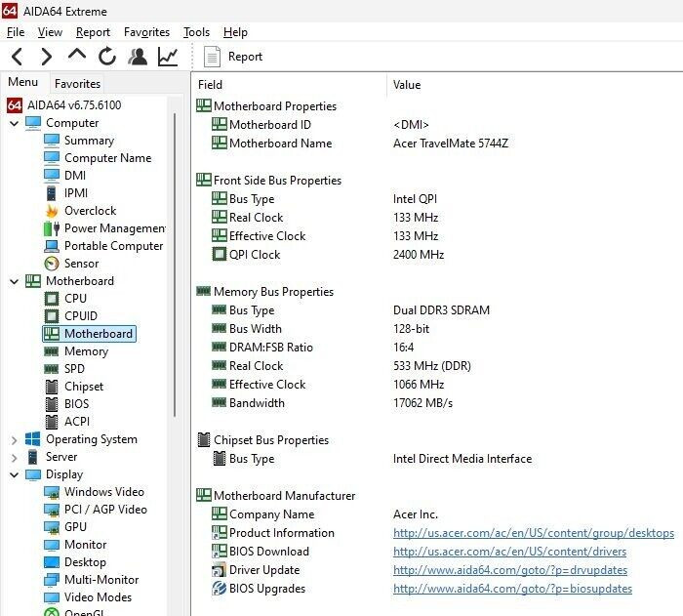Open the Sensor gauge icon
The height and width of the screenshot is (616, 683).
(x=52, y=264)
